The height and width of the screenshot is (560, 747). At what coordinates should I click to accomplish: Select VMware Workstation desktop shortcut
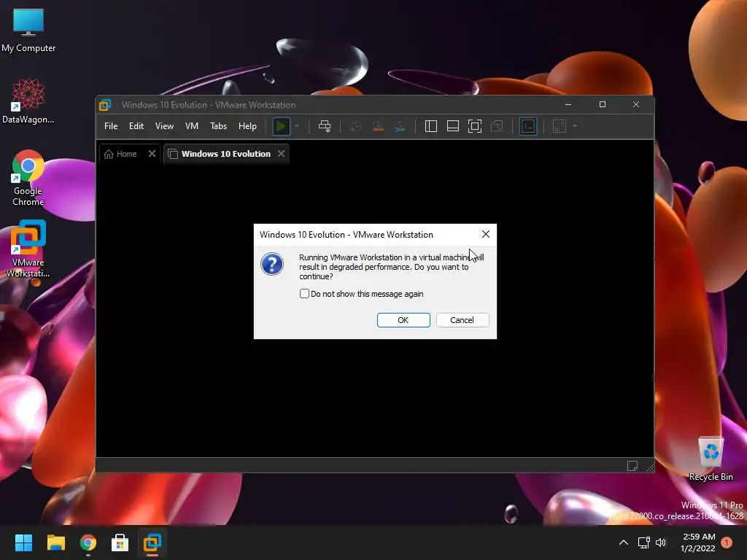pos(28,249)
